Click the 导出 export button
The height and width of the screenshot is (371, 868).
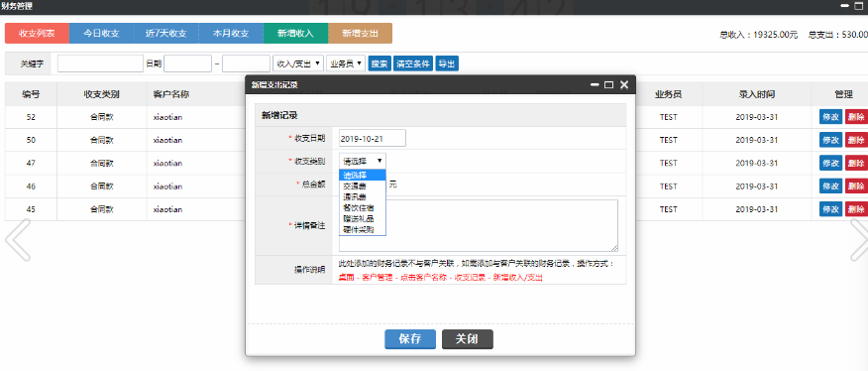pos(447,63)
